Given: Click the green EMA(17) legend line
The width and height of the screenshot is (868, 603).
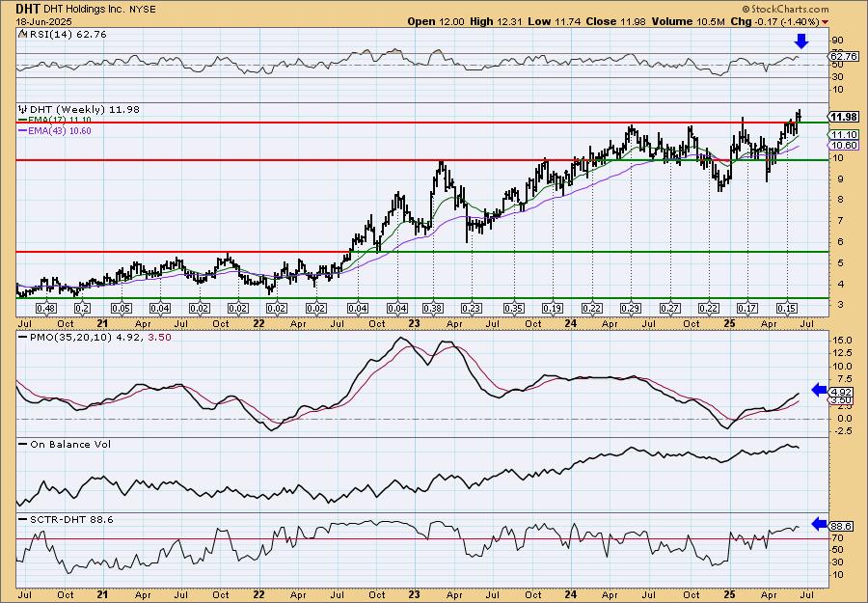Looking at the screenshot, I should tap(23, 120).
